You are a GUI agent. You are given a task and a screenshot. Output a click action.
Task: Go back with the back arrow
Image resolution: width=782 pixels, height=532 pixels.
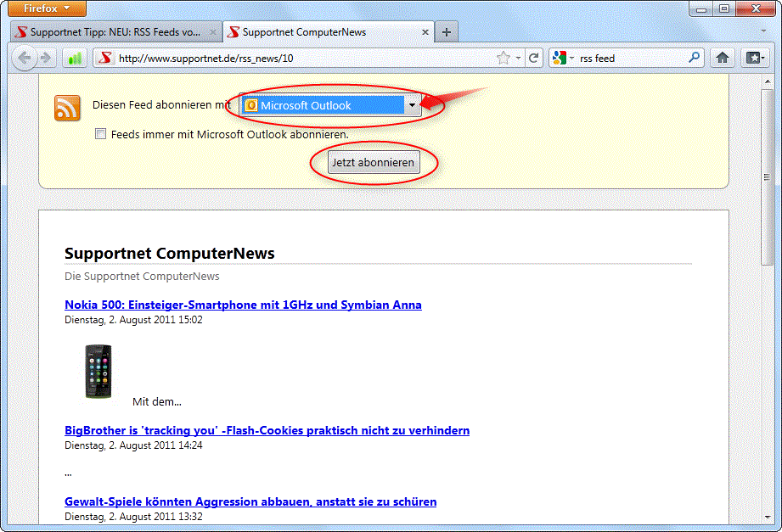click(24, 58)
